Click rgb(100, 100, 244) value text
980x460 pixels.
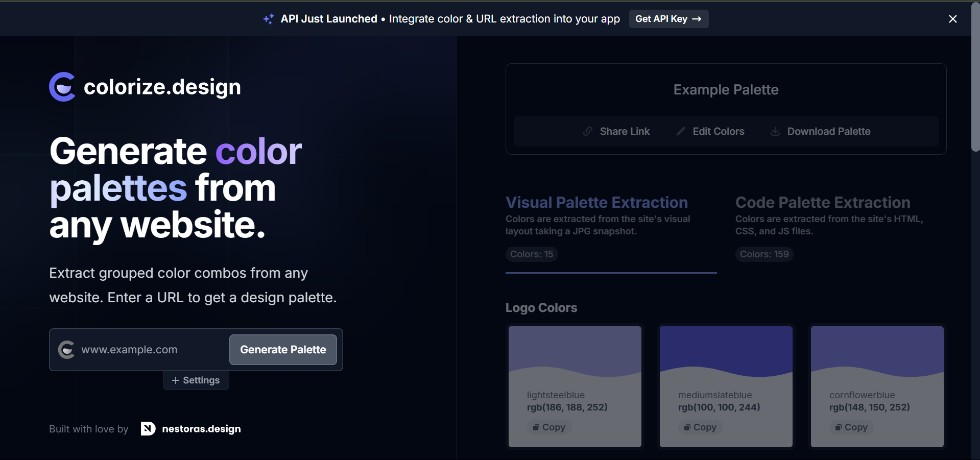click(719, 407)
